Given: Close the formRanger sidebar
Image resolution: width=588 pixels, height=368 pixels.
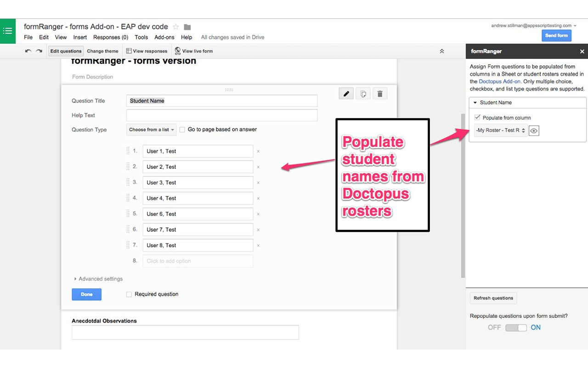Looking at the screenshot, I should (x=582, y=52).
